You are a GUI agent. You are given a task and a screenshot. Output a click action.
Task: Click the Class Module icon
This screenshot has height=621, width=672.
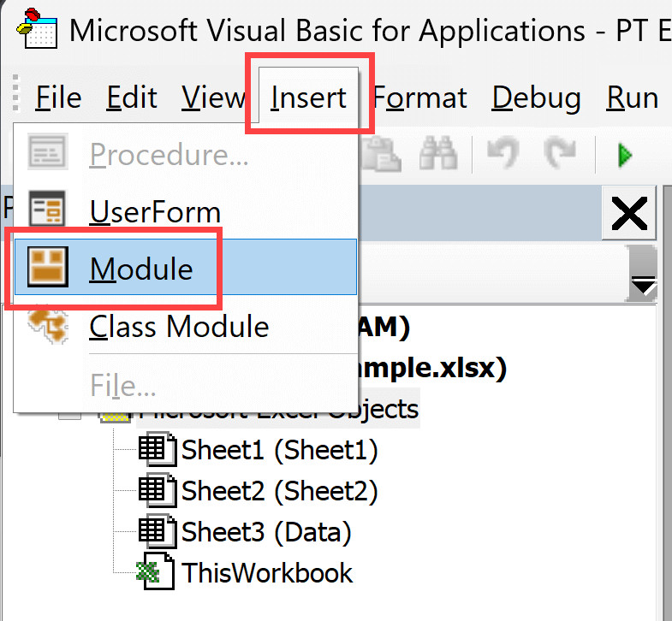tap(47, 326)
